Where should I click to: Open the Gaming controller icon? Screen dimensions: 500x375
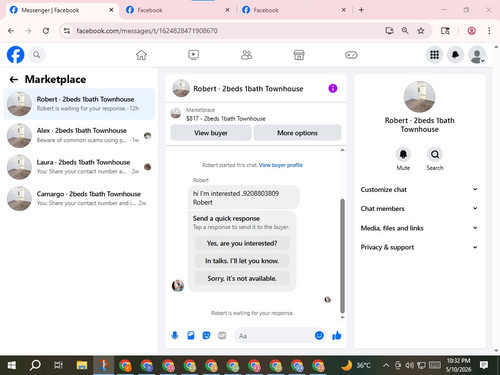tap(351, 55)
